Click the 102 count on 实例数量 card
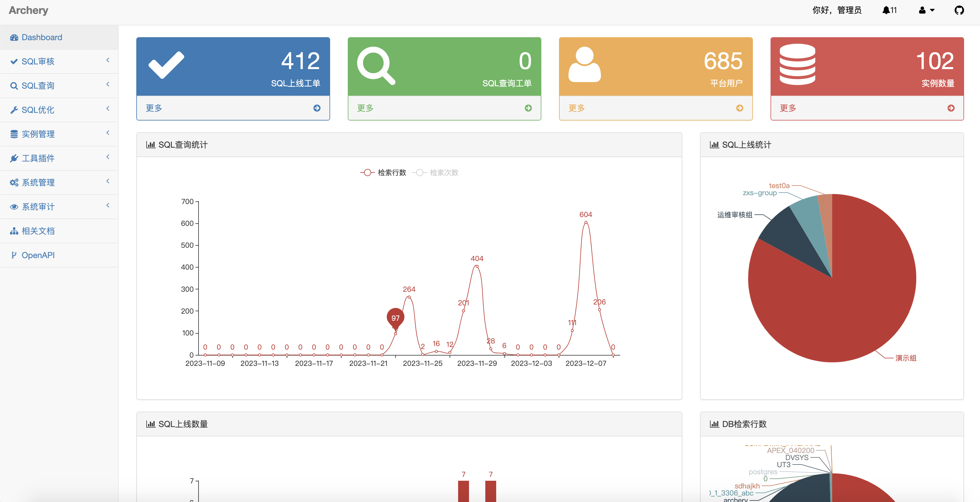The width and height of the screenshot is (980, 502). (935, 61)
